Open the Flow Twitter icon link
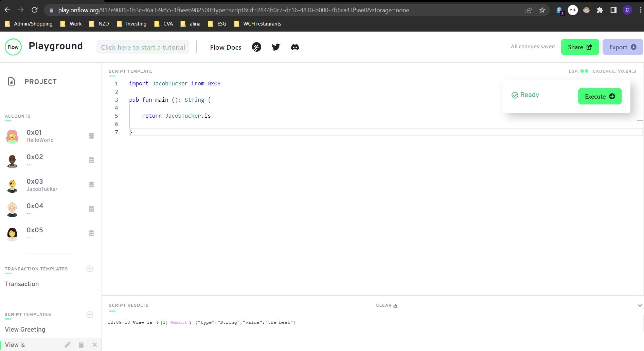Screen dimensions: 644x351 (x=276, y=47)
